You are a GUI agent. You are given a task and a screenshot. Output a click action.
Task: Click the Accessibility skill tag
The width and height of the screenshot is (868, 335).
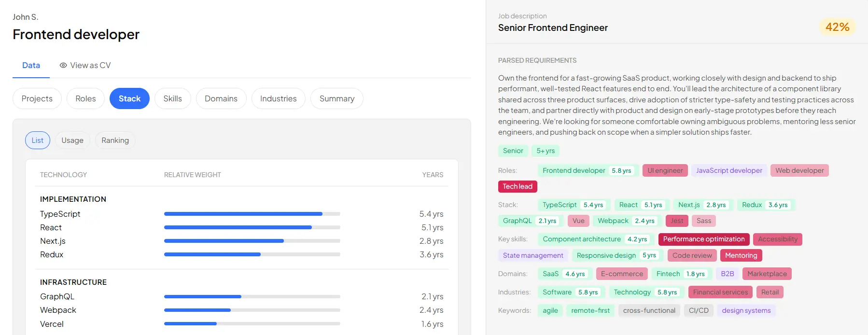(x=778, y=239)
